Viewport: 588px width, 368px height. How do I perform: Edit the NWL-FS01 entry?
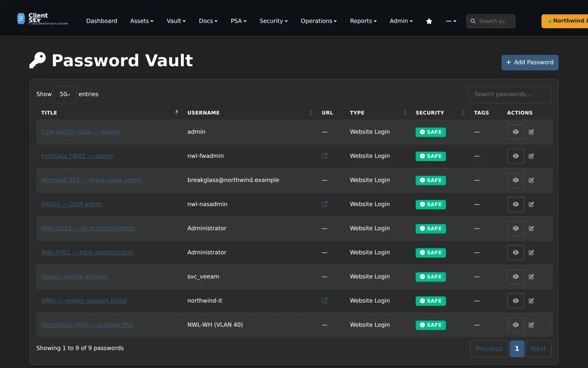pyautogui.click(x=531, y=253)
